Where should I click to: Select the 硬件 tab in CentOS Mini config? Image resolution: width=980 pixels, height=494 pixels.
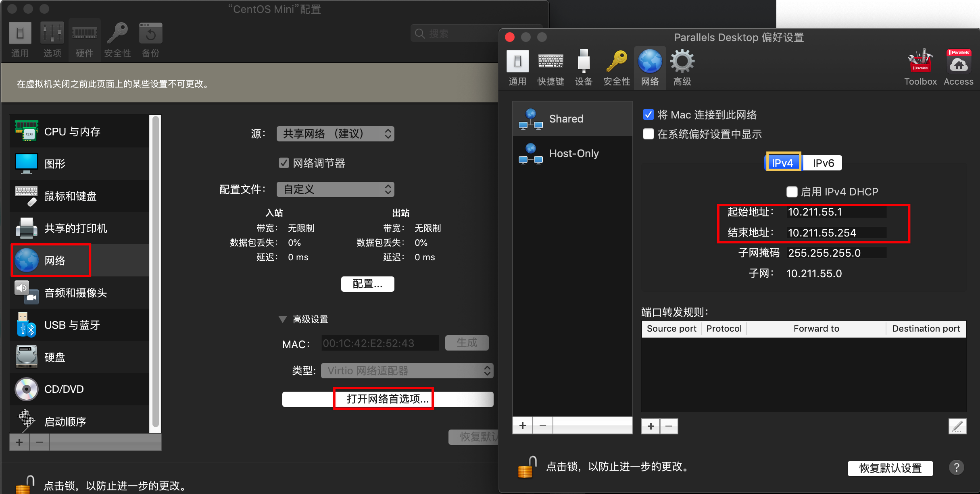click(x=84, y=40)
